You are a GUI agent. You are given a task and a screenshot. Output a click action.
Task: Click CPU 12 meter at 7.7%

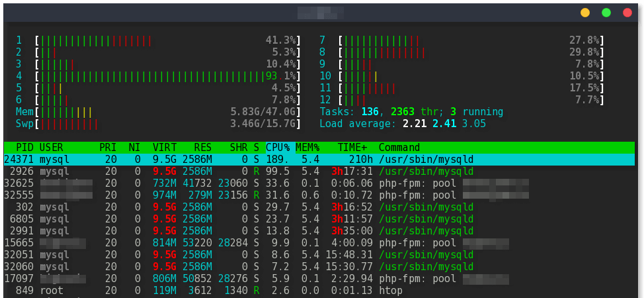click(x=471, y=100)
